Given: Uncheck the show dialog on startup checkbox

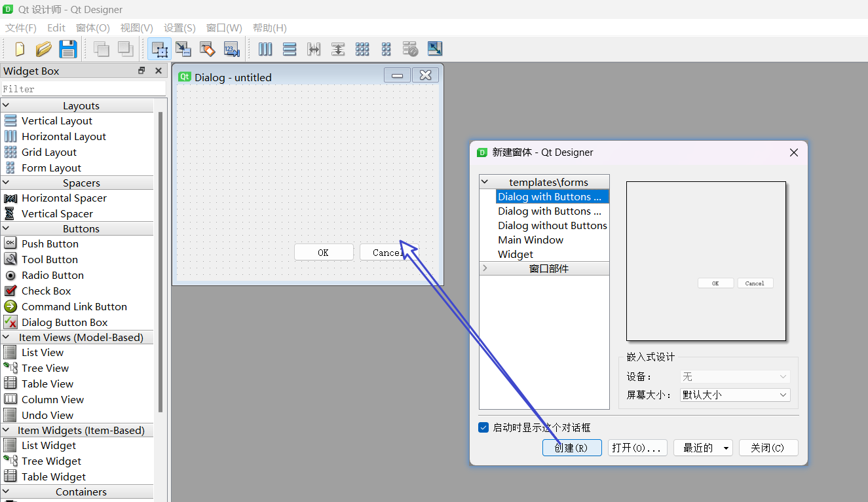Looking at the screenshot, I should point(483,427).
